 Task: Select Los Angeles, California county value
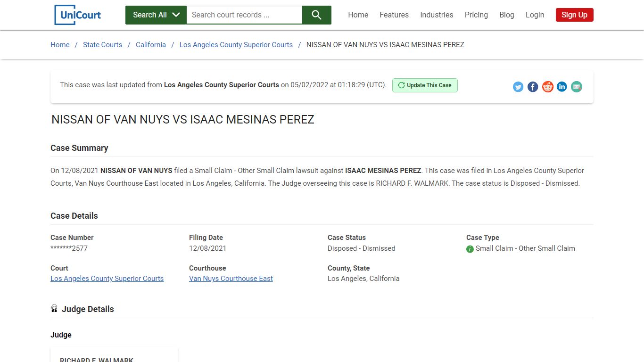(363, 279)
